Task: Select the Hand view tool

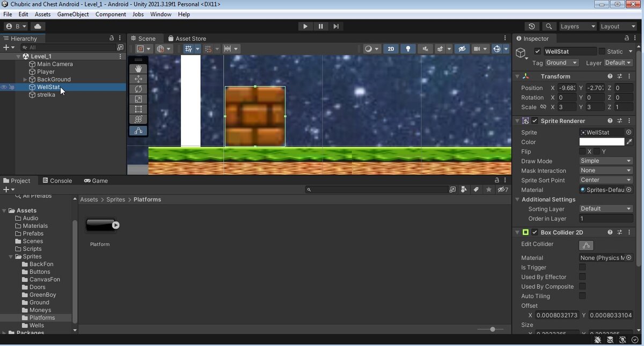Action: tap(138, 69)
